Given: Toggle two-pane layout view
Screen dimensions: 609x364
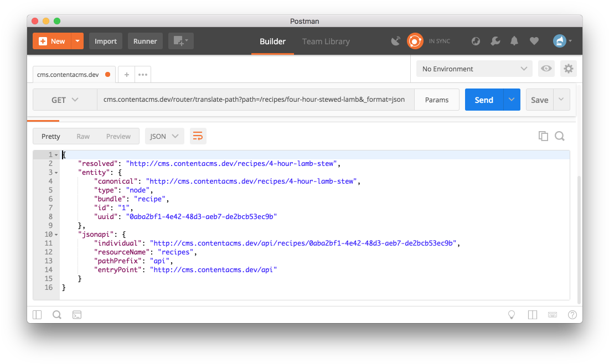Looking at the screenshot, I should point(532,315).
